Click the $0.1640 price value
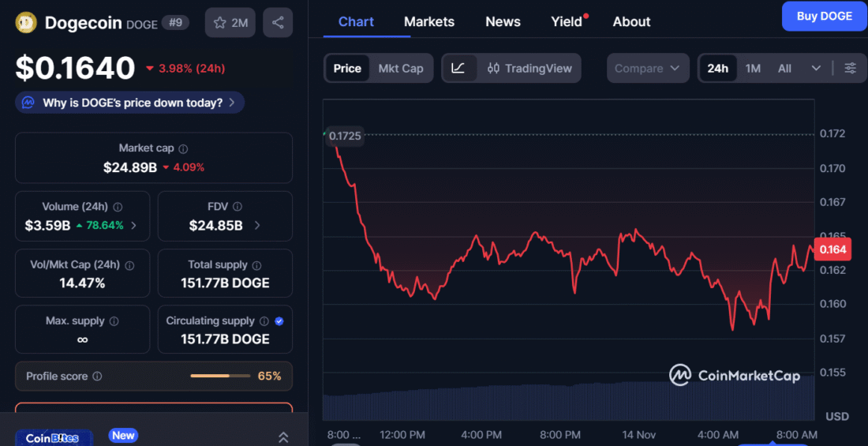Screen dimensions: 868x446 click(75, 68)
